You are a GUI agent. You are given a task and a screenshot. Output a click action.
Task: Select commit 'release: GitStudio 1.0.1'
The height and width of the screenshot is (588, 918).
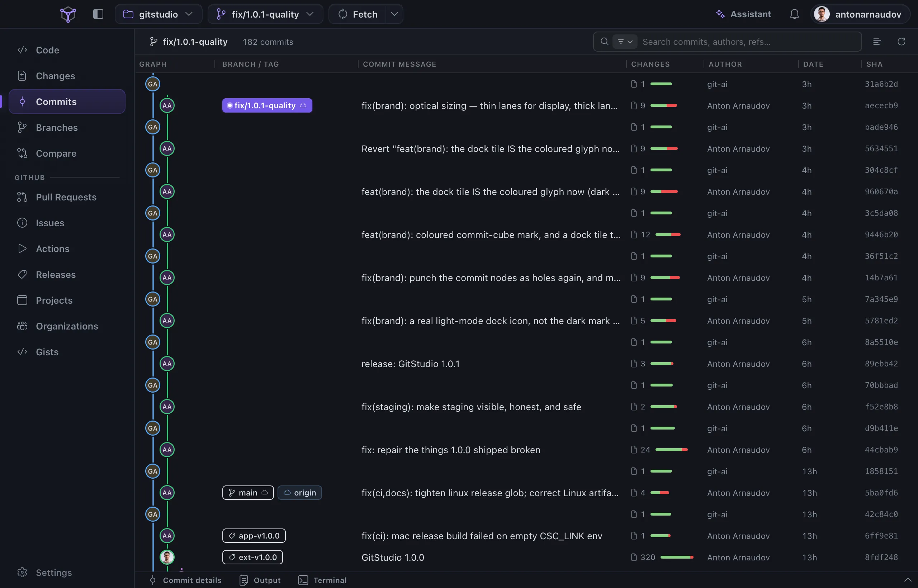pyautogui.click(x=410, y=364)
